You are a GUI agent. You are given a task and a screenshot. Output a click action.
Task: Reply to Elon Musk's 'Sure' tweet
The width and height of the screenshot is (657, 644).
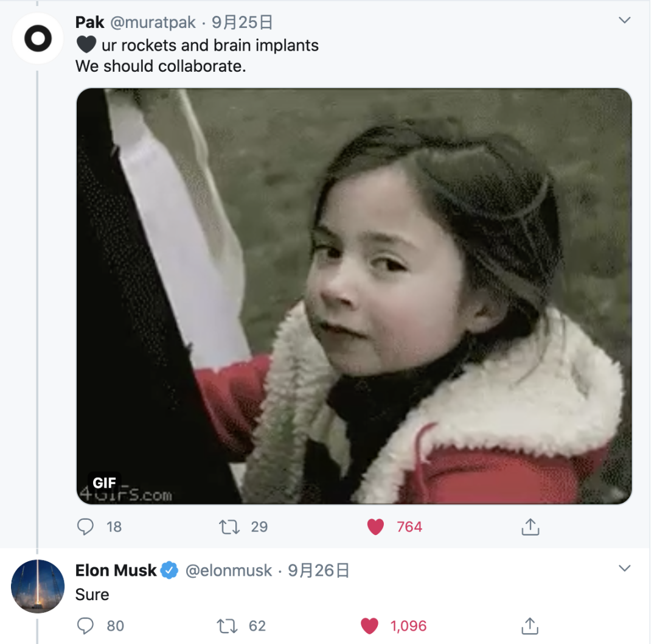pos(86,626)
